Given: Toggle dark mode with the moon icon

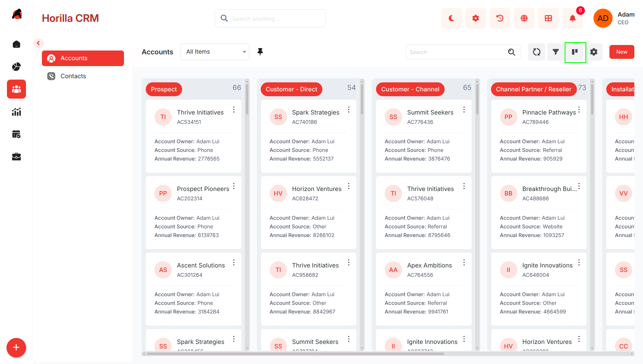Looking at the screenshot, I should [x=451, y=18].
